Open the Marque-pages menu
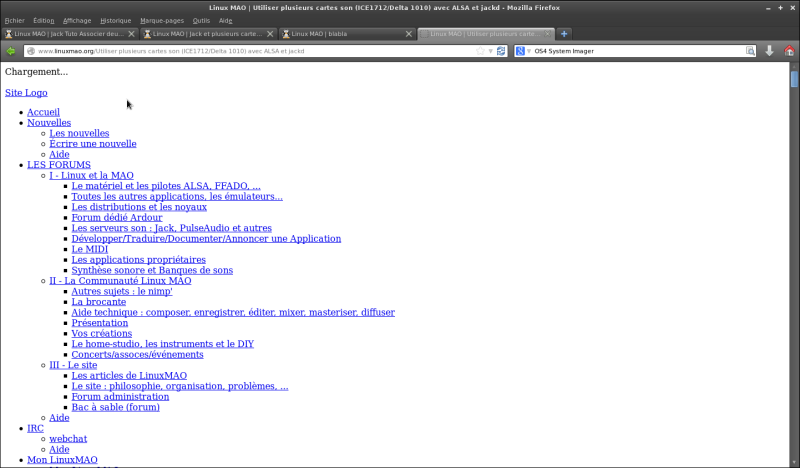The image size is (800, 468). point(162,20)
